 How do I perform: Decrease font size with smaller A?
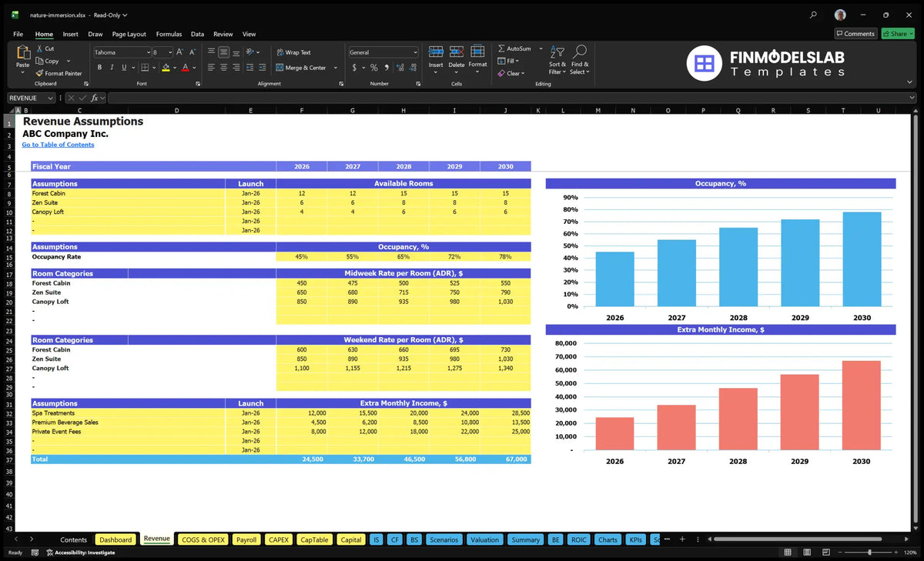pyautogui.click(x=193, y=52)
